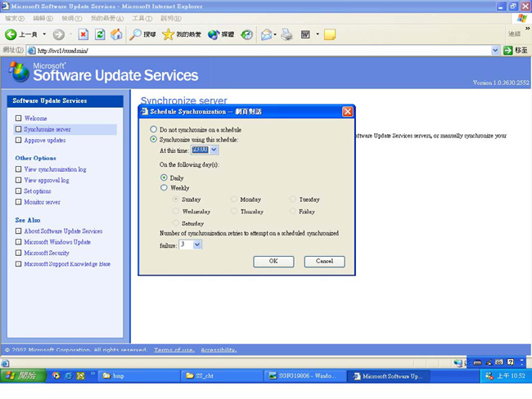The height and width of the screenshot is (399, 532).
Task: Open the Tools menu
Action: pos(142,18)
